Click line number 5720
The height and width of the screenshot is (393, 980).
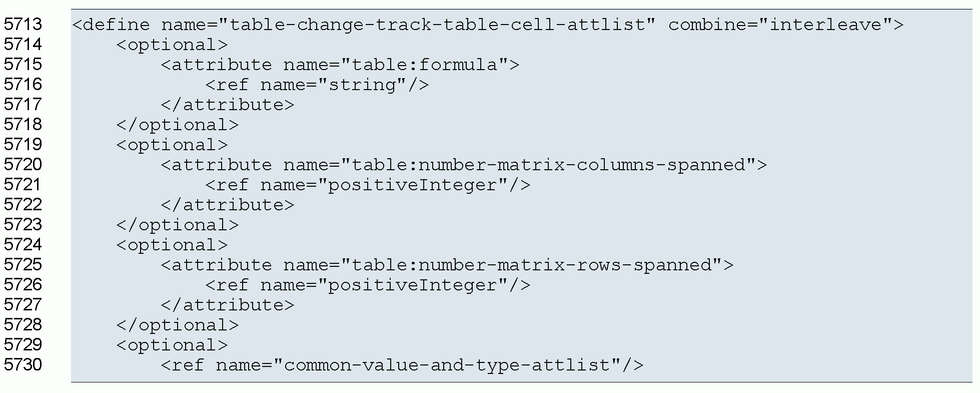23,165
